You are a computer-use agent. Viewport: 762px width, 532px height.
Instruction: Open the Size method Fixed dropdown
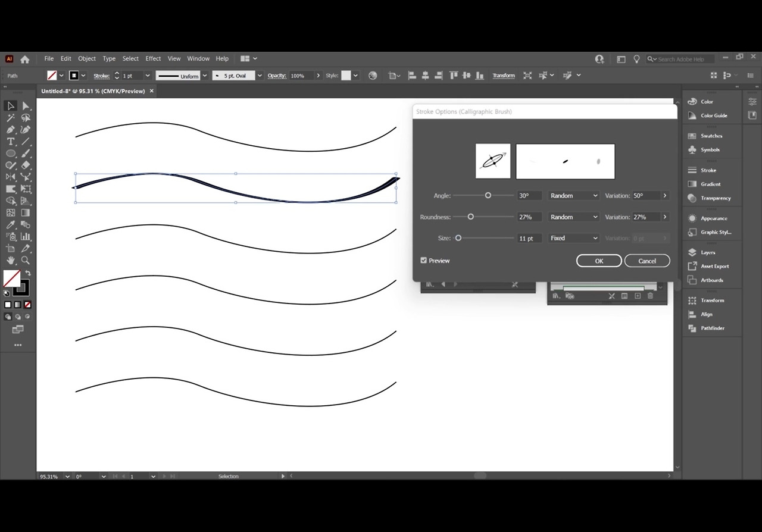573,238
